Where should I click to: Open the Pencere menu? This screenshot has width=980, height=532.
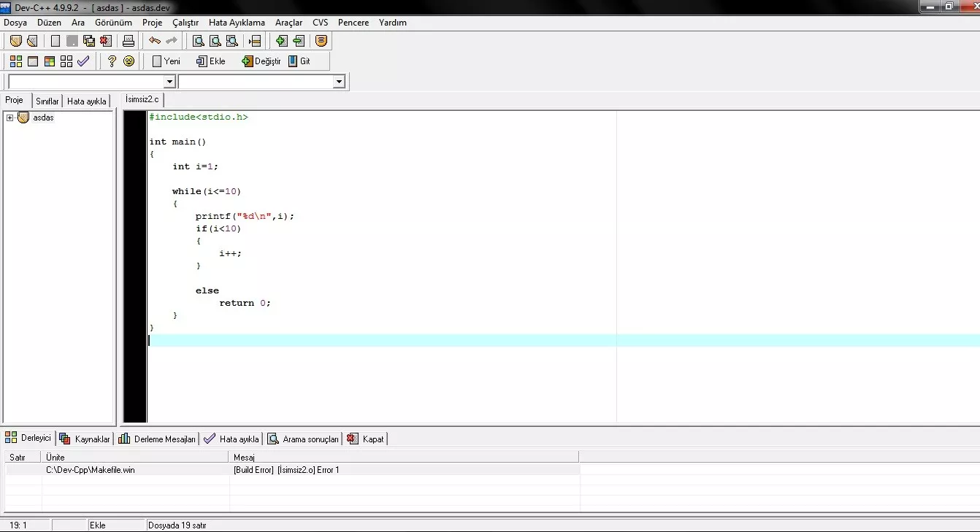tap(353, 23)
